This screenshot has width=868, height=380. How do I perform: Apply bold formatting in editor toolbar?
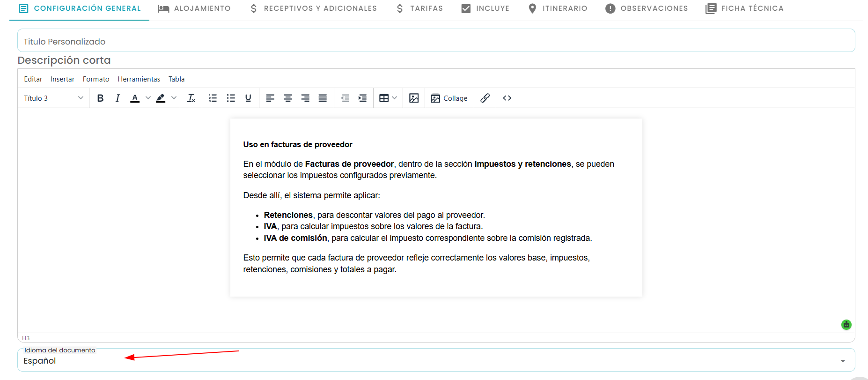coord(100,98)
